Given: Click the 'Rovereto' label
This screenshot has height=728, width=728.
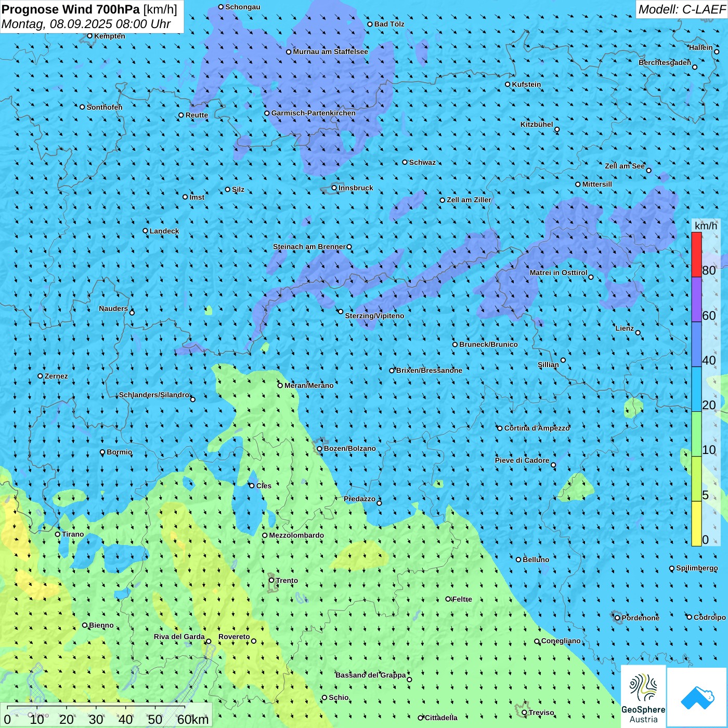Looking at the screenshot, I should (x=235, y=636).
